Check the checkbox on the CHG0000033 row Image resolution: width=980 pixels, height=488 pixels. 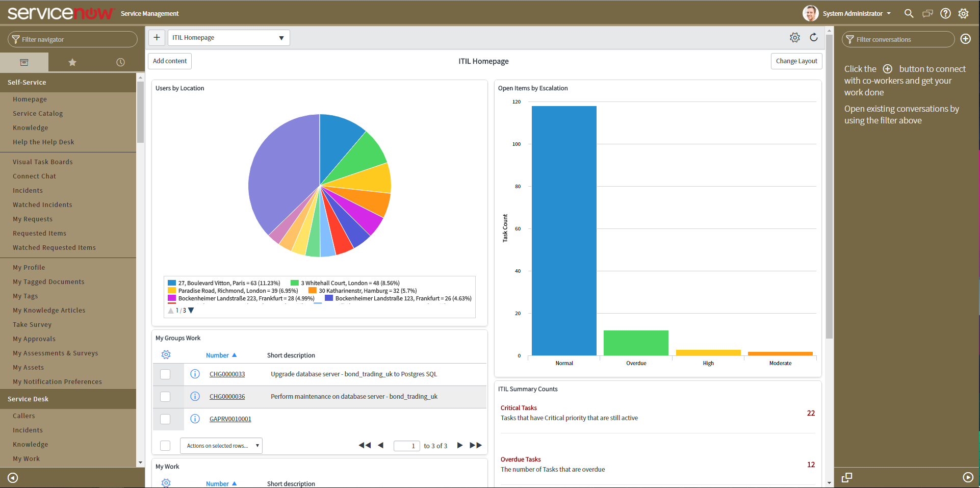[165, 374]
